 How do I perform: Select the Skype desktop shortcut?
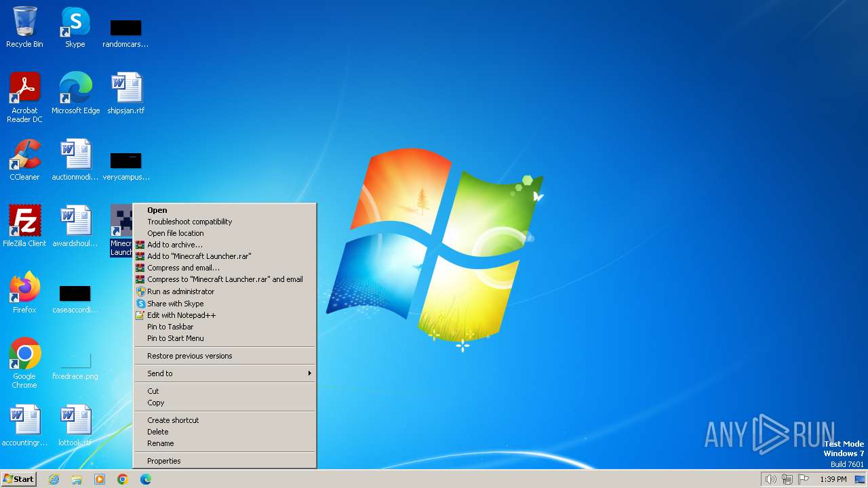point(75,27)
